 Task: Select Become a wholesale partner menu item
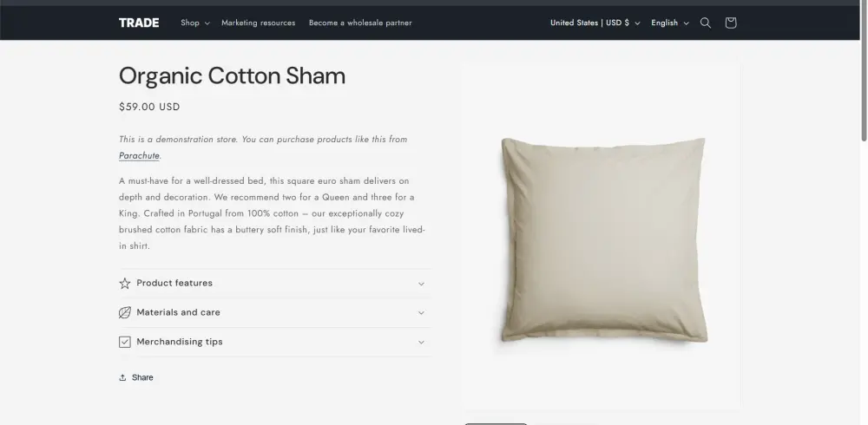tap(360, 23)
